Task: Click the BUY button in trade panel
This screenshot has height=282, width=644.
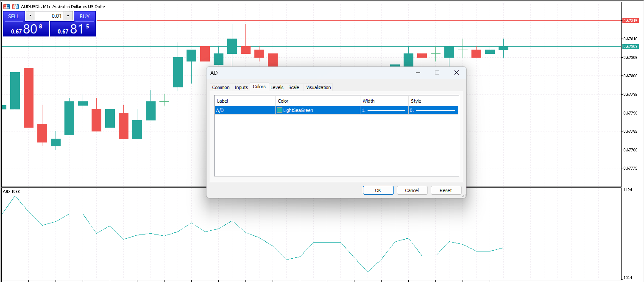Action: (x=85, y=16)
